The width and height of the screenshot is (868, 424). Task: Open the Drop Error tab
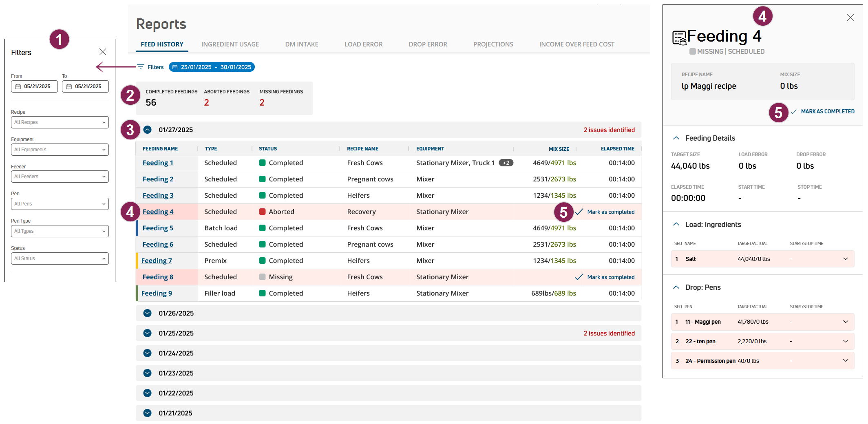pyautogui.click(x=428, y=44)
